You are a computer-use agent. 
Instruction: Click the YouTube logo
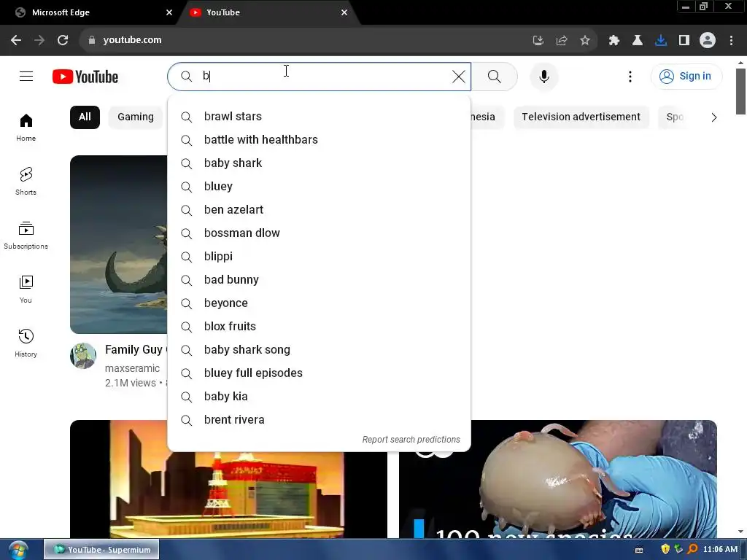click(x=85, y=77)
